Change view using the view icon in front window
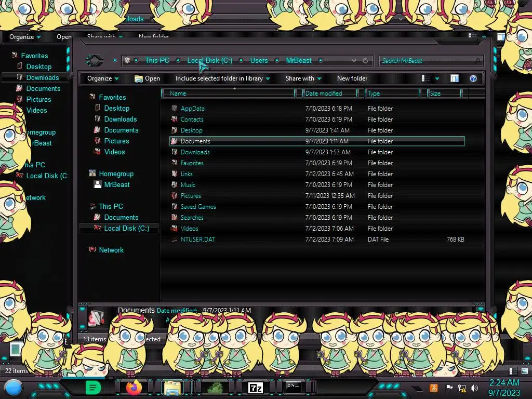Viewport: 532px width, 399px height. point(425,79)
